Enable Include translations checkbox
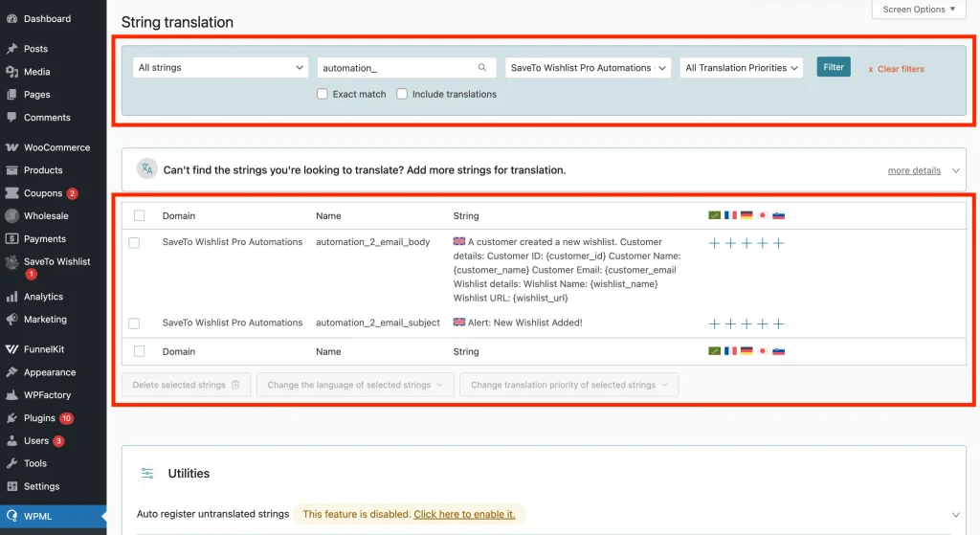Image resolution: width=980 pixels, height=535 pixels. coord(402,94)
